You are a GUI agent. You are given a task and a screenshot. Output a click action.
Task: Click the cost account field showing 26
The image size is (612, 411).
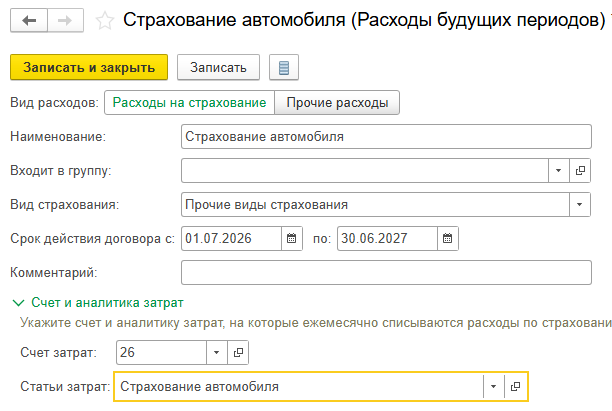click(x=161, y=353)
